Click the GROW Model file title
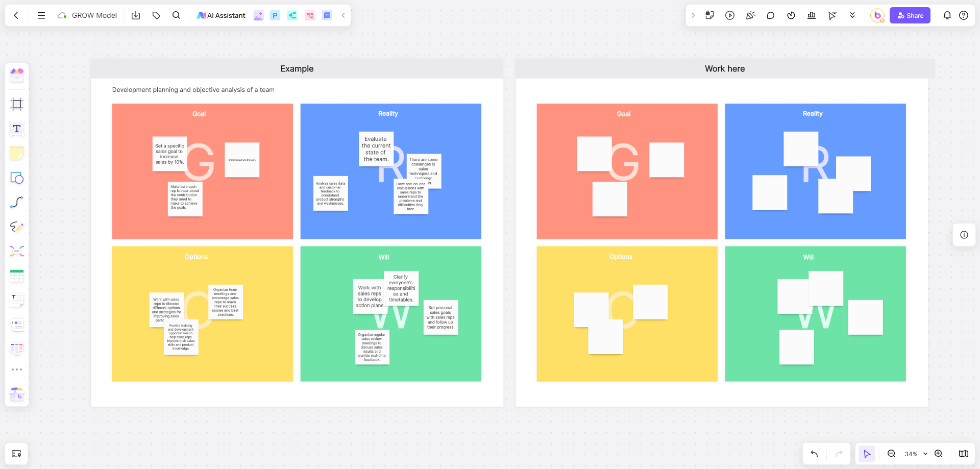Viewport: 980px width, 469px height. tap(94, 15)
